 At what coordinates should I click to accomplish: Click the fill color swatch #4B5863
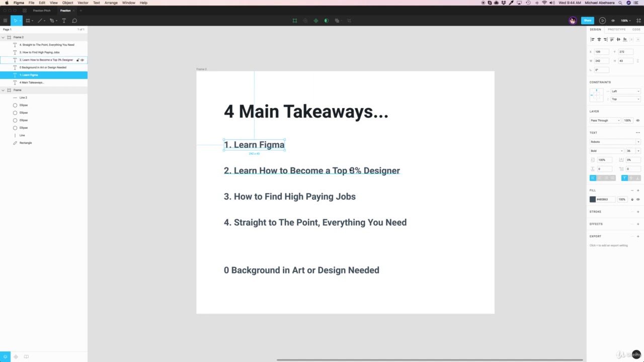593,200
